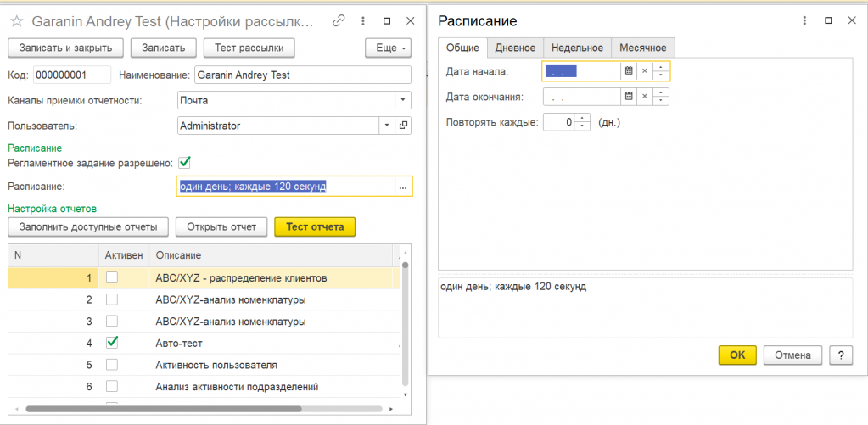Click the ellipsis button in Расписание field
This screenshot has width=868, height=425.
point(403,187)
